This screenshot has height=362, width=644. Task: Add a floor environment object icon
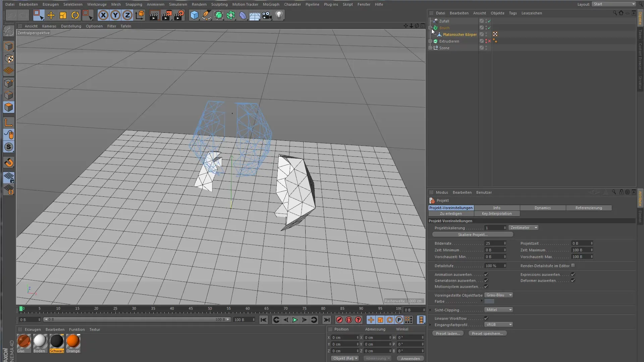(x=255, y=15)
